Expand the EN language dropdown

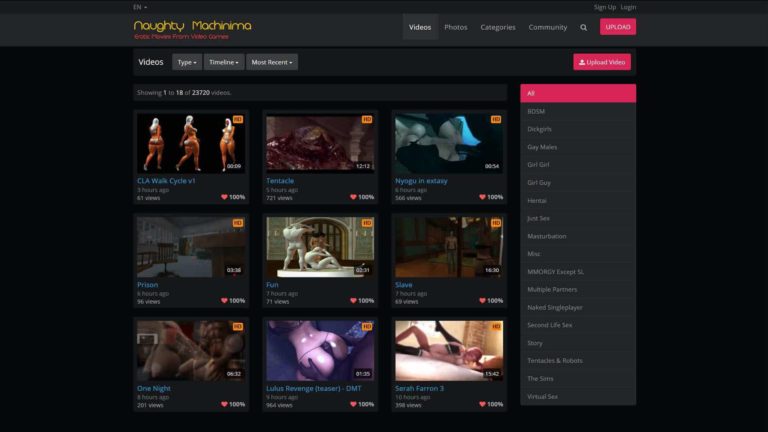pos(139,7)
